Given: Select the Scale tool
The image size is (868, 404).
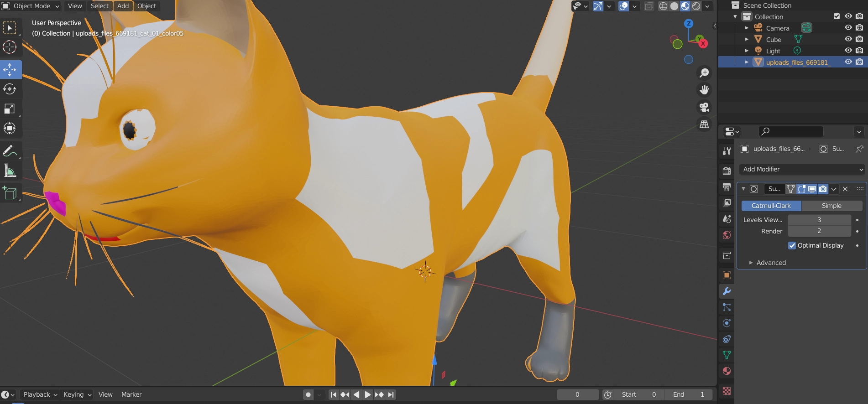Looking at the screenshot, I should [10, 109].
